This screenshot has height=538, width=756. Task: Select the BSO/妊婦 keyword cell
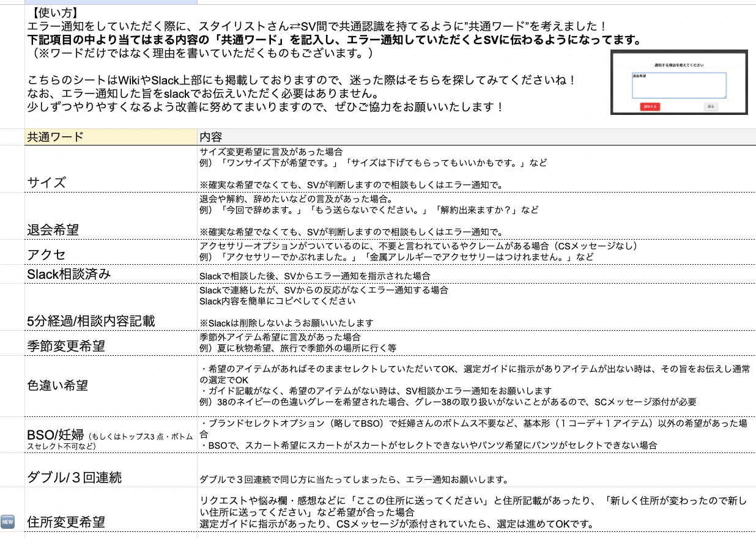(x=110, y=435)
